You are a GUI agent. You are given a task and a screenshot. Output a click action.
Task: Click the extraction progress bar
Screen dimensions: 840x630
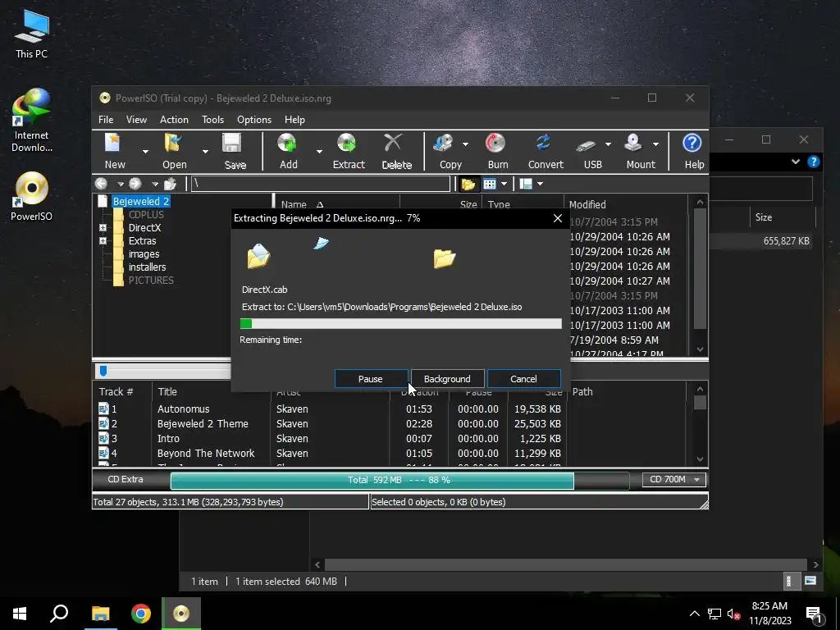point(400,323)
